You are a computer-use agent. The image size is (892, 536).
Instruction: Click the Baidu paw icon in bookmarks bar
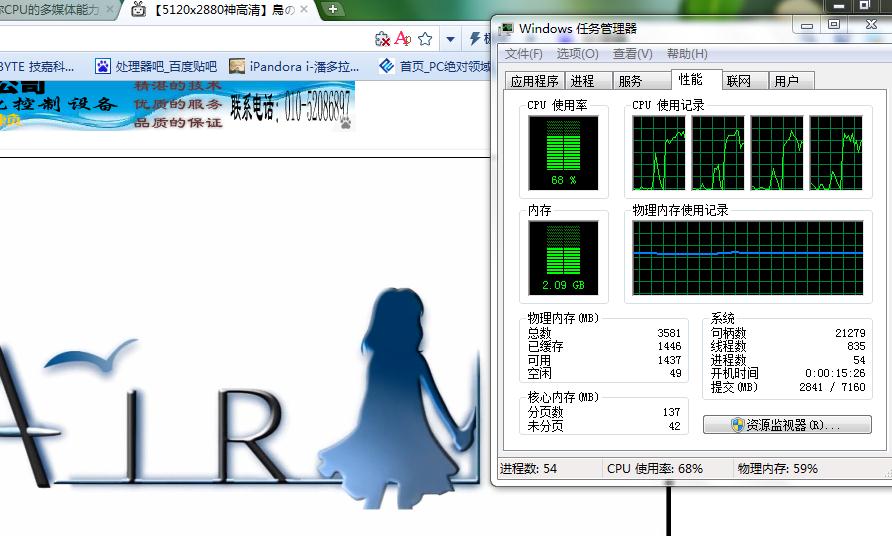point(102,67)
